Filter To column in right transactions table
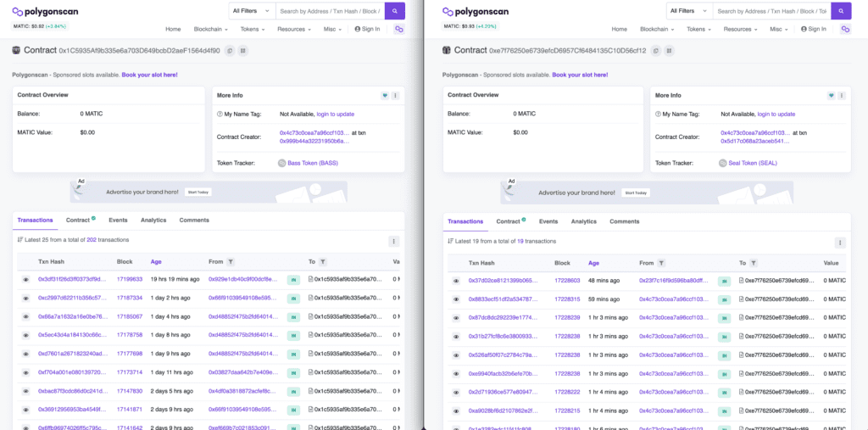 754,263
